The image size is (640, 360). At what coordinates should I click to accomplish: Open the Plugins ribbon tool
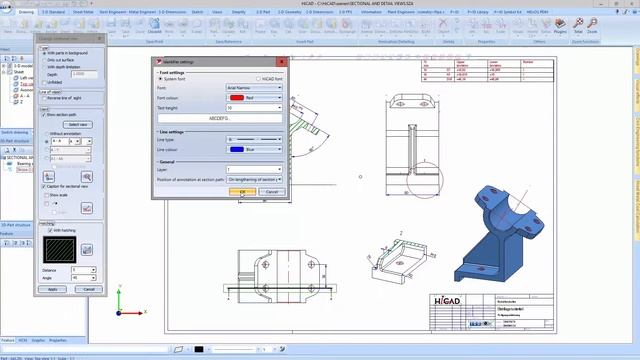pyautogui.click(x=560, y=26)
